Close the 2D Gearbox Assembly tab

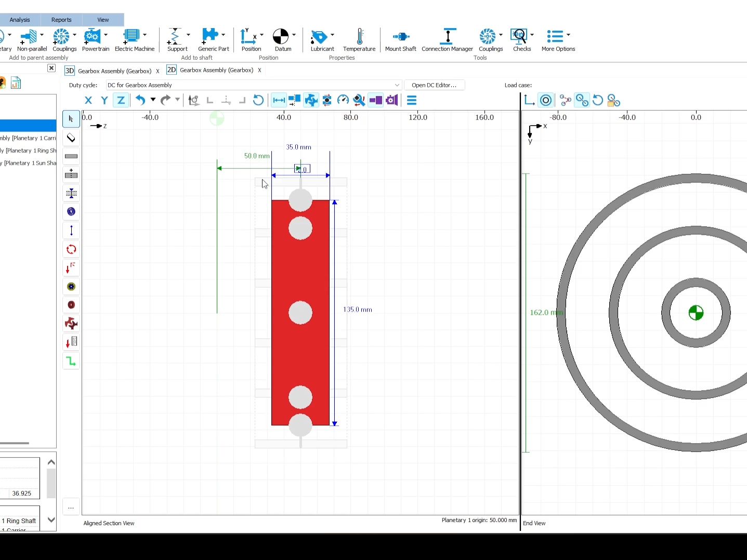click(259, 70)
